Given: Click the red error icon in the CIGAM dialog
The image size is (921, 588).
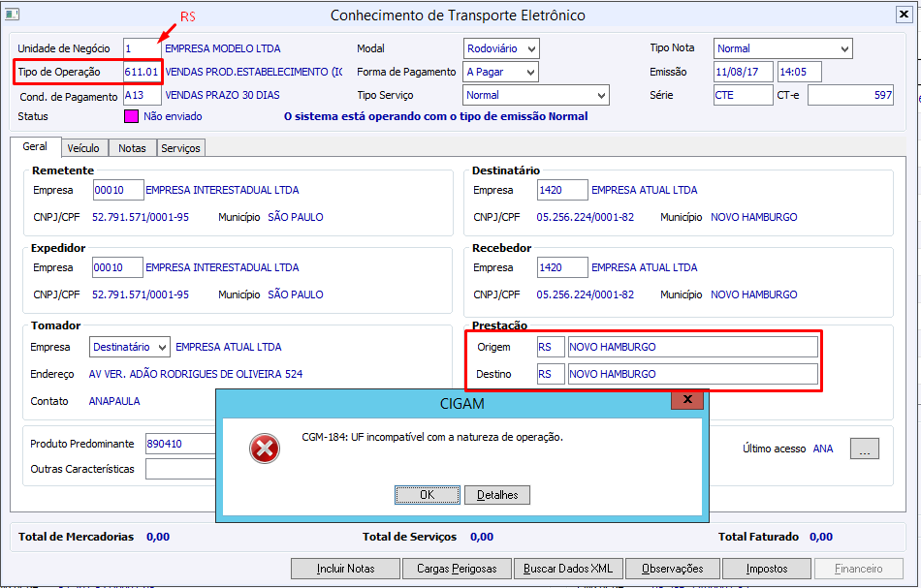Looking at the screenshot, I should [265, 449].
